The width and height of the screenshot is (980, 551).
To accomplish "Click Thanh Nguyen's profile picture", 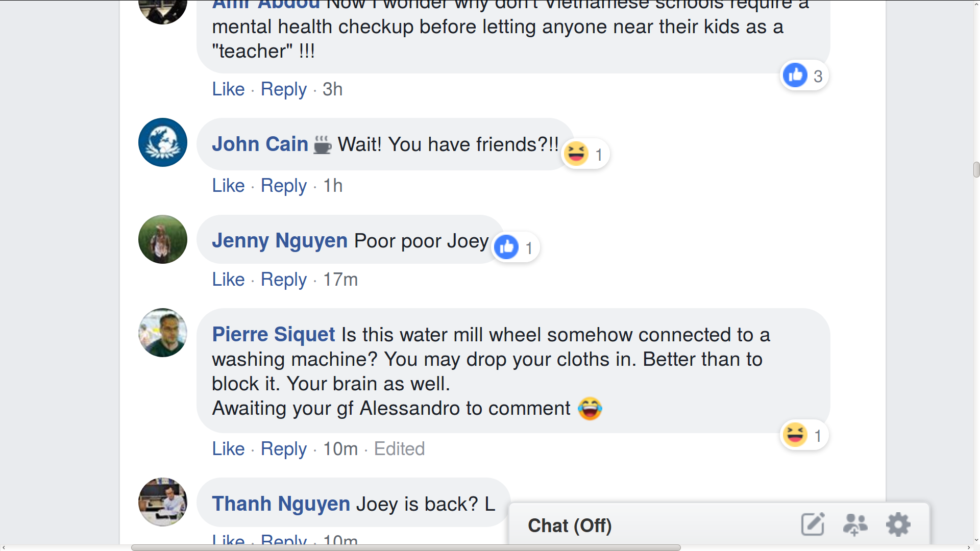I will pos(162,502).
